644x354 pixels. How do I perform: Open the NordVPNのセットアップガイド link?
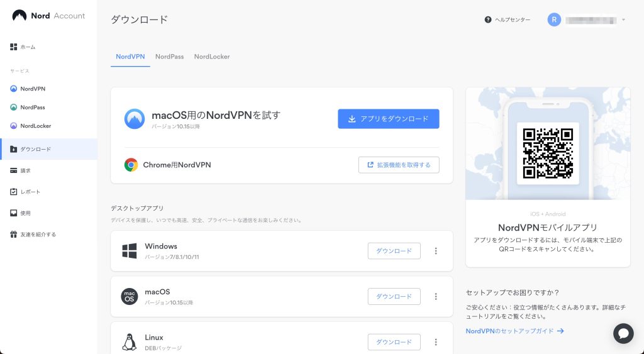(514, 331)
